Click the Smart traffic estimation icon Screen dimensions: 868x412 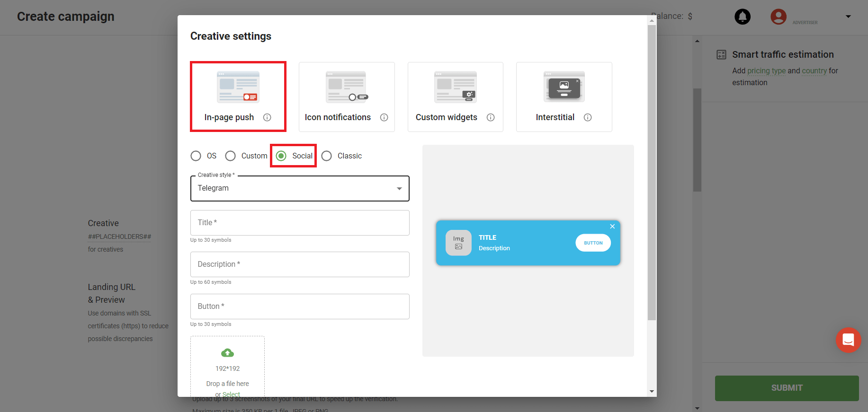point(721,54)
